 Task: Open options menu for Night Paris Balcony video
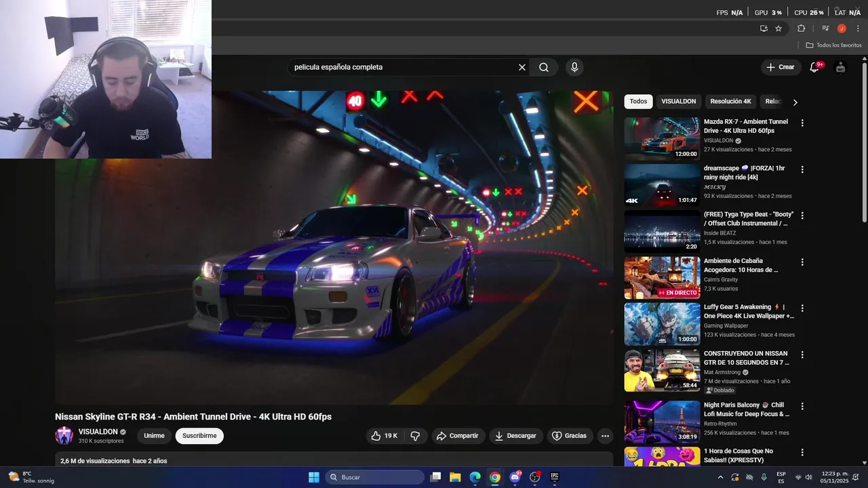(x=802, y=406)
